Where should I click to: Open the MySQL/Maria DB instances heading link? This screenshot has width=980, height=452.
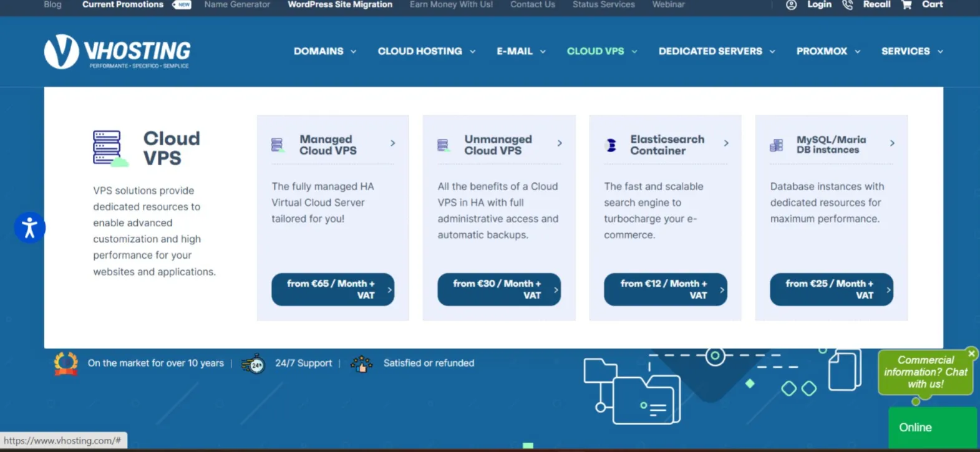pos(831,145)
